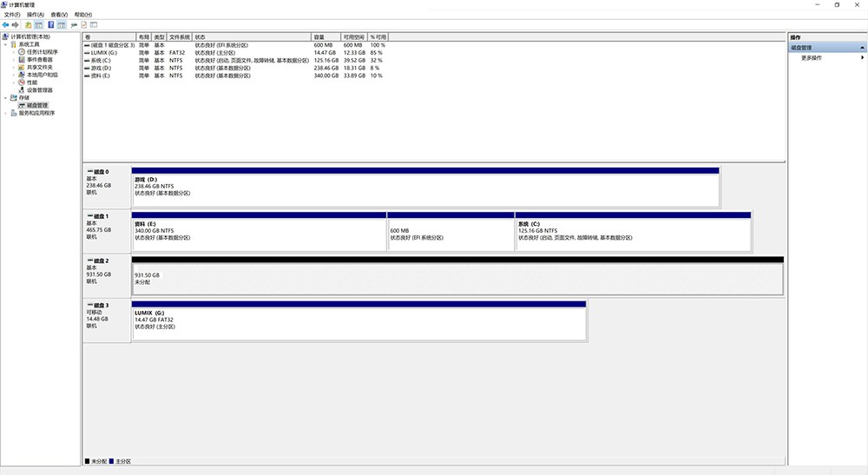This screenshot has height=475, width=868.
Task: Click the 磁盘 0 drive icon
Action: point(89,172)
